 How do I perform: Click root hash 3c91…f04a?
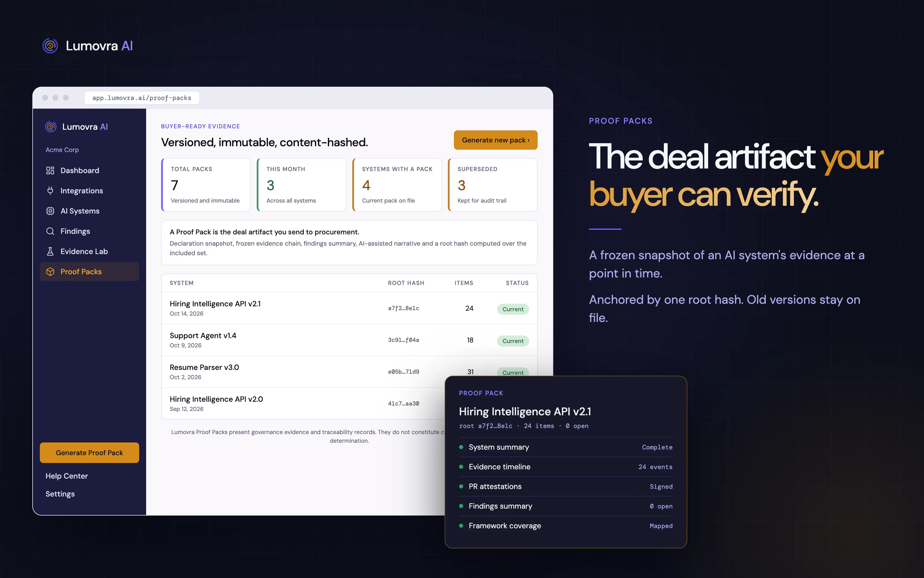[404, 340]
